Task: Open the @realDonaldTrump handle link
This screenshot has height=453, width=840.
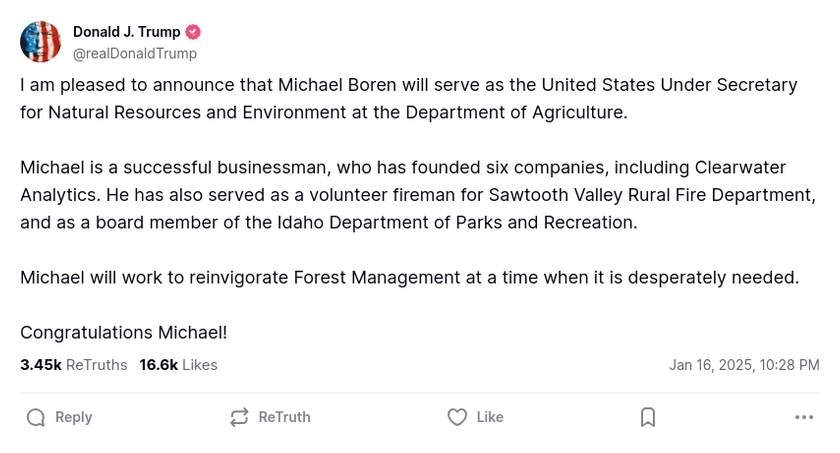Action: [135, 54]
